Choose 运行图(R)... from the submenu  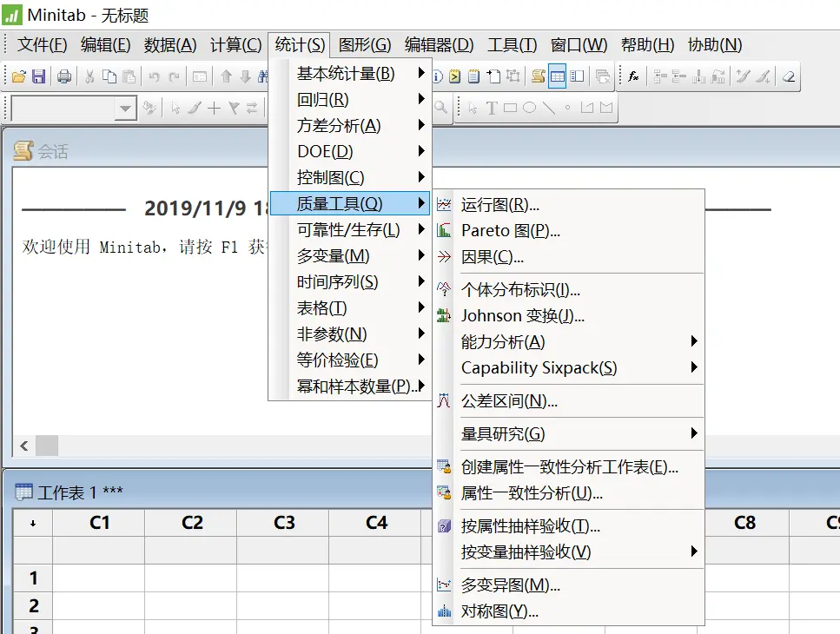(568, 205)
